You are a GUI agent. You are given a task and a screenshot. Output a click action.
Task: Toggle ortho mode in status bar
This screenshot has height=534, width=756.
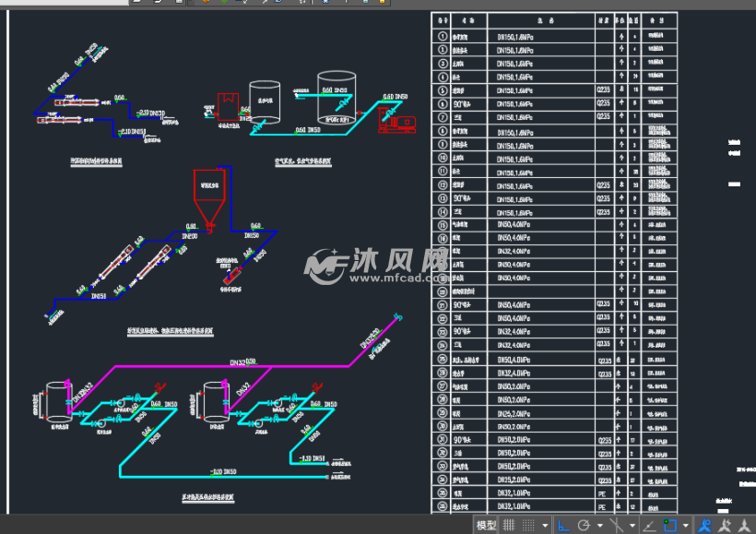pos(561,526)
